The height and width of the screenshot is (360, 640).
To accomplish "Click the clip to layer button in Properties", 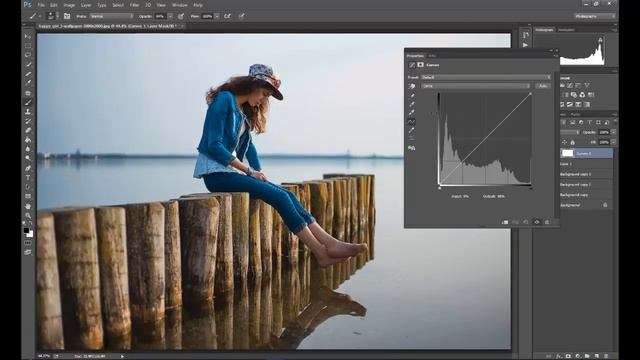I will [505, 222].
